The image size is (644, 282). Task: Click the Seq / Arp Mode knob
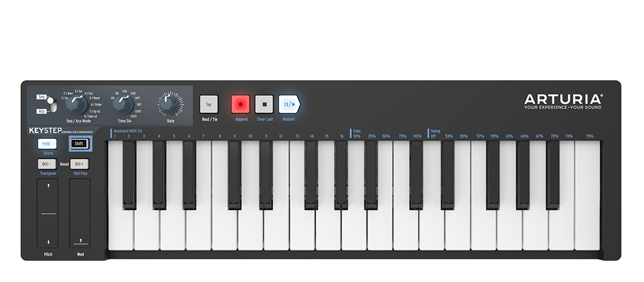(77, 104)
